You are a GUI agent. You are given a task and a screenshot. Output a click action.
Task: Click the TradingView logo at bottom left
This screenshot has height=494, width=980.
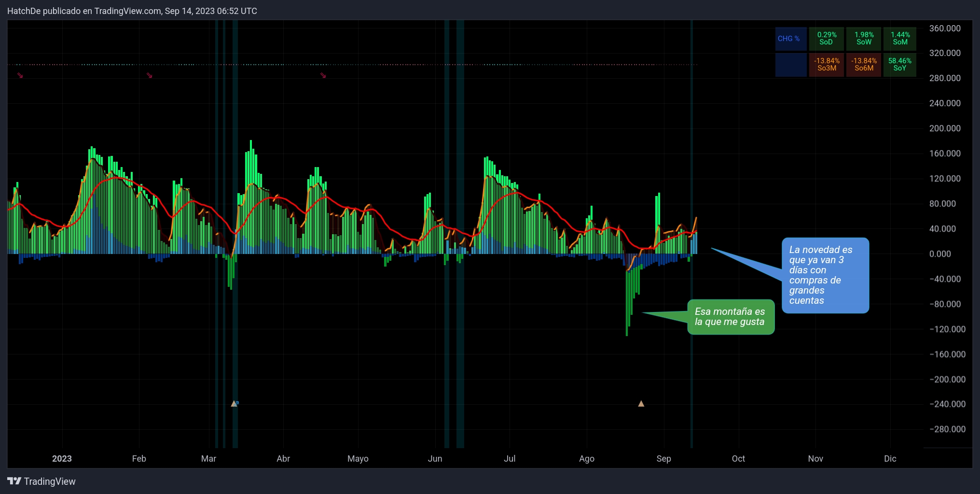(x=41, y=481)
